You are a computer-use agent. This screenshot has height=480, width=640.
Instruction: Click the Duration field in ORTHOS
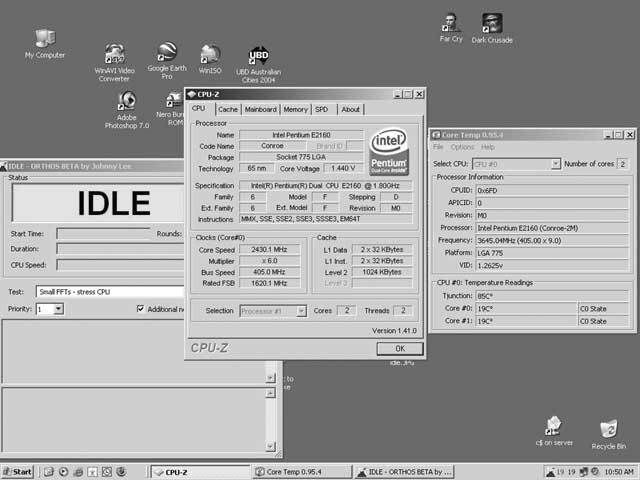click(x=120, y=249)
